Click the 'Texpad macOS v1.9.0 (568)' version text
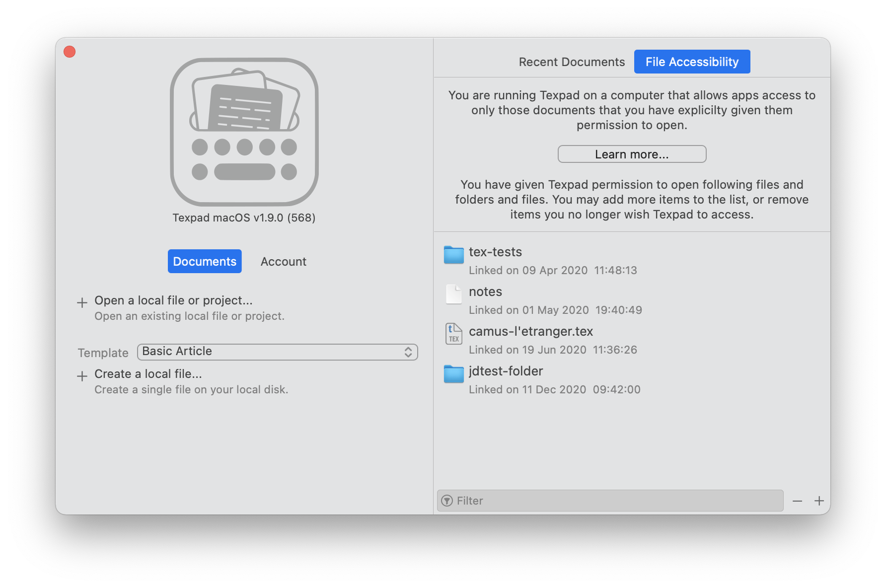886x588 pixels. (x=244, y=218)
